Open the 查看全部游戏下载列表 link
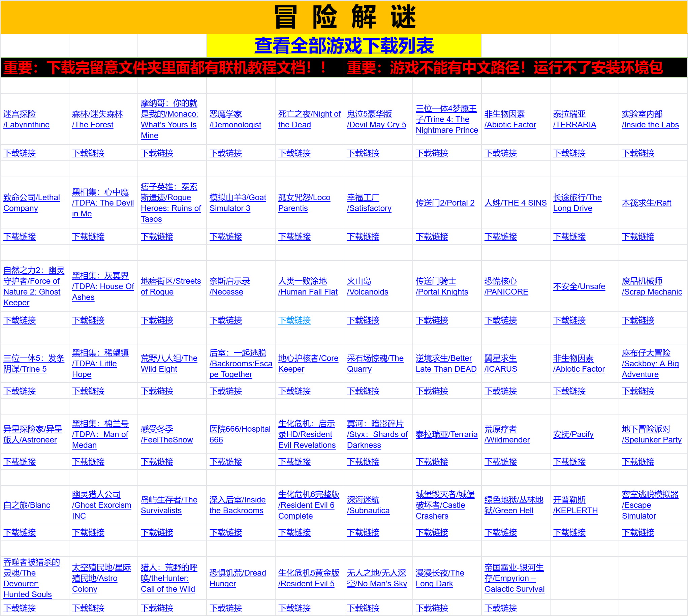Viewport: 688px width, 616px height. pyautogui.click(x=344, y=46)
